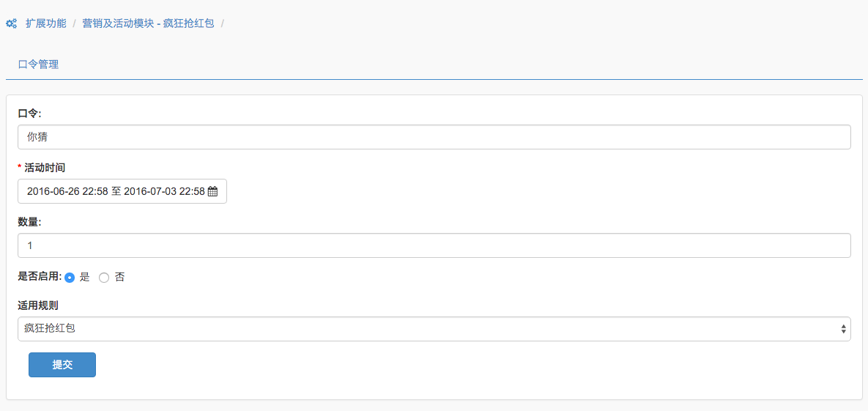
Task: Click the gears icon in the breadcrumb
Action: coord(11,24)
